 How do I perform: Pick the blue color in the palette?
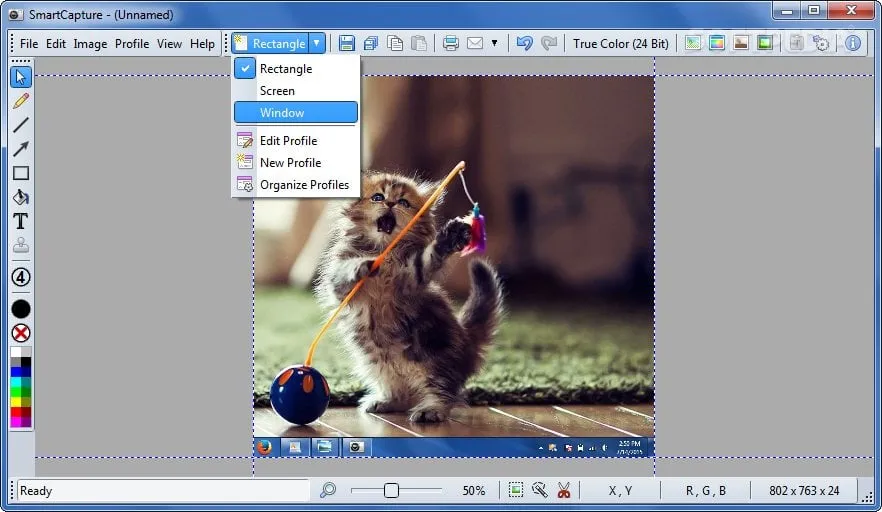16,372
